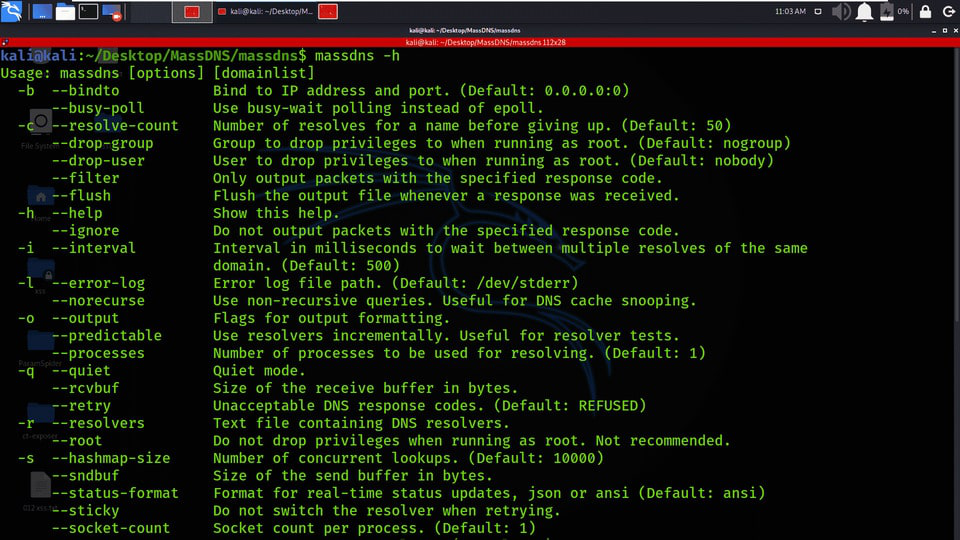960x540 pixels.
Task: Open the file manager launcher in panel
Action: point(65,12)
